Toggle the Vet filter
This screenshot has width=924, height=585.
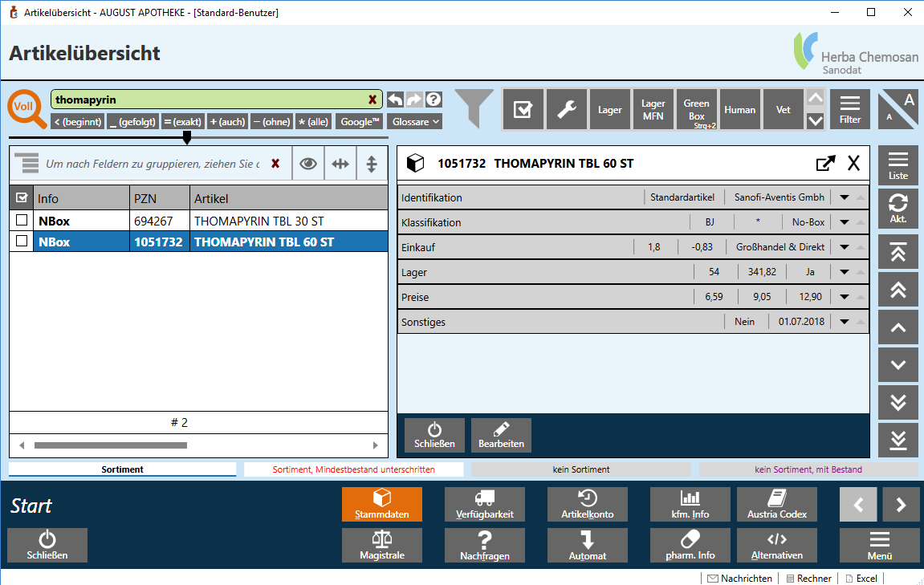click(x=784, y=110)
